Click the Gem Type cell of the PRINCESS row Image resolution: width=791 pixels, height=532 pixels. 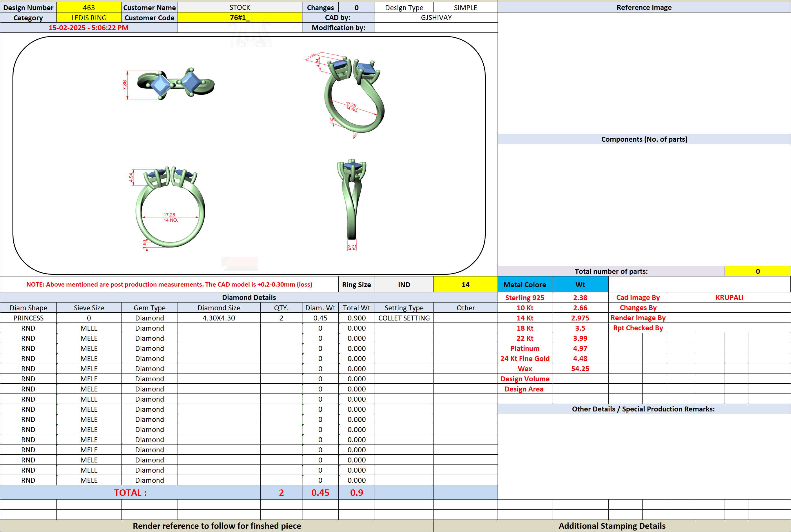pos(149,318)
